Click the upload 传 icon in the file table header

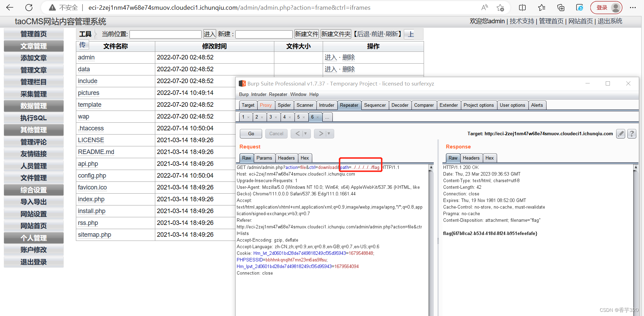(83, 45)
